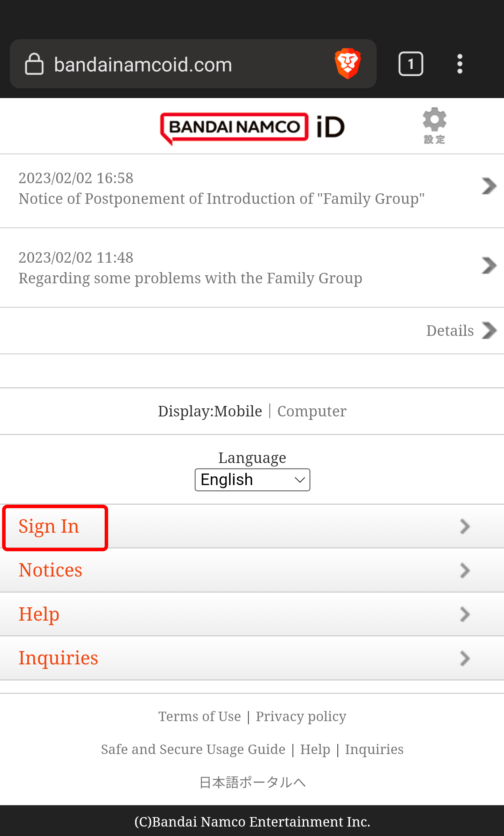Viewport: 504px width, 836px height.
Task: Open the Details link for notices
Action: [x=450, y=331]
